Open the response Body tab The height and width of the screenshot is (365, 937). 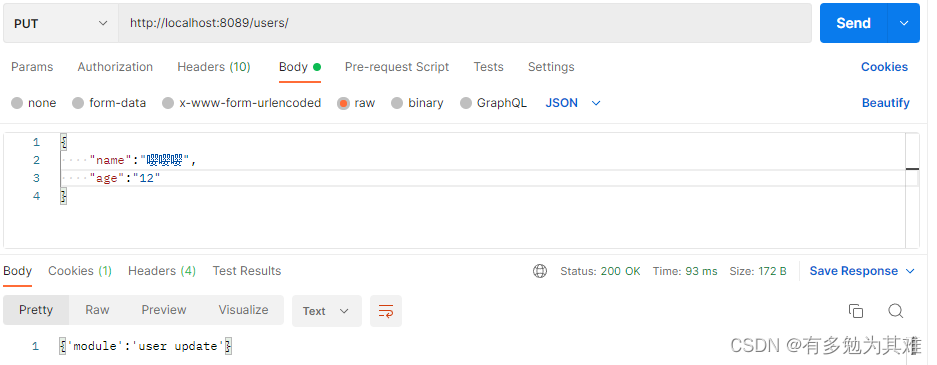(17, 271)
